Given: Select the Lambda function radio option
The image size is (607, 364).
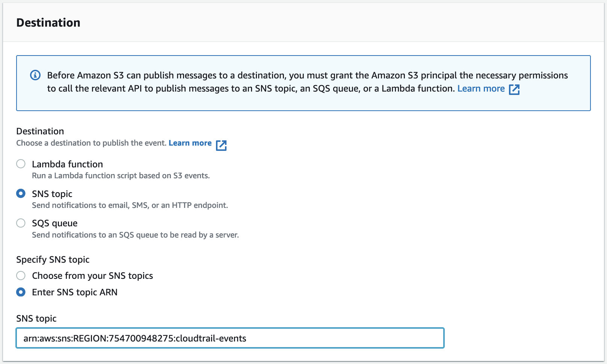Looking at the screenshot, I should [21, 164].
